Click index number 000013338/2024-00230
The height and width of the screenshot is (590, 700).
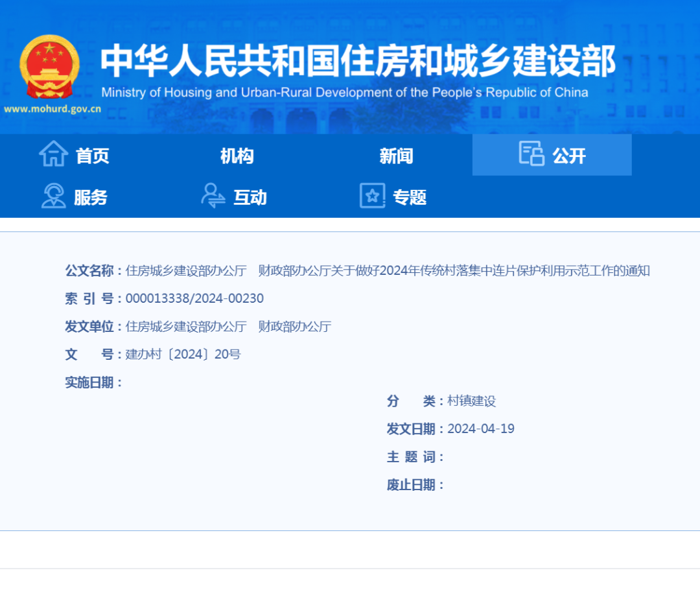pyautogui.click(x=194, y=299)
